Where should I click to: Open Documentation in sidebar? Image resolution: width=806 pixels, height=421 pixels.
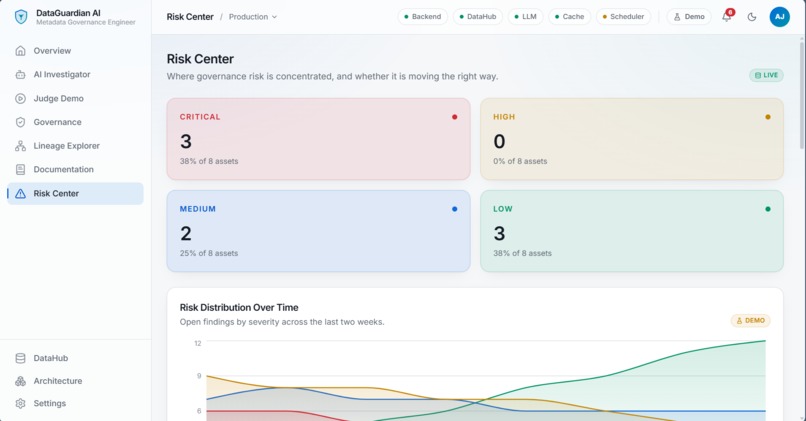75,170
